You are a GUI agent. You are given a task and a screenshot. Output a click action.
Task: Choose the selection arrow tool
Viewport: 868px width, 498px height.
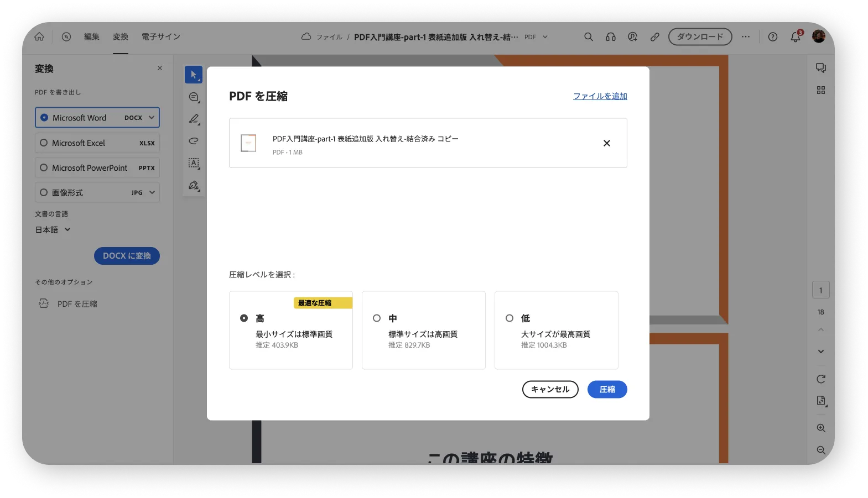tap(194, 75)
